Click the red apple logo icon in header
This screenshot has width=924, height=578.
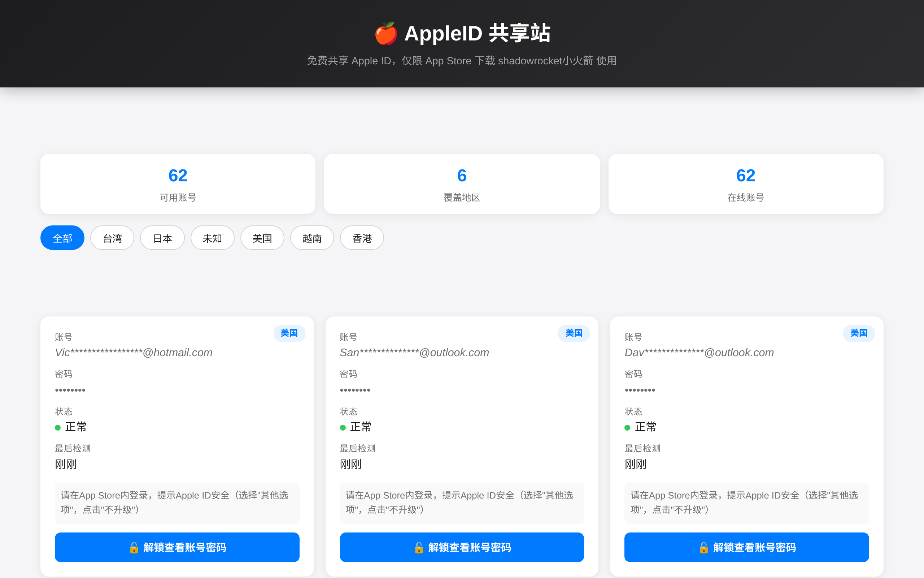pyautogui.click(x=386, y=33)
